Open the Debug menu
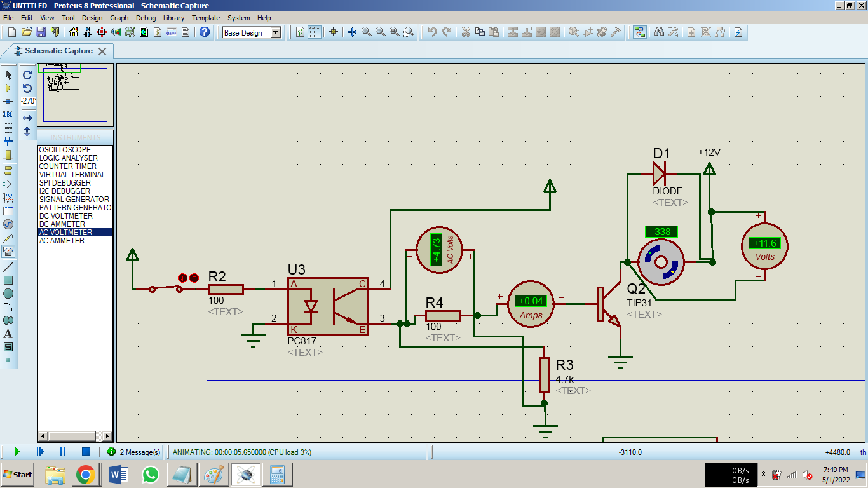 [146, 18]
